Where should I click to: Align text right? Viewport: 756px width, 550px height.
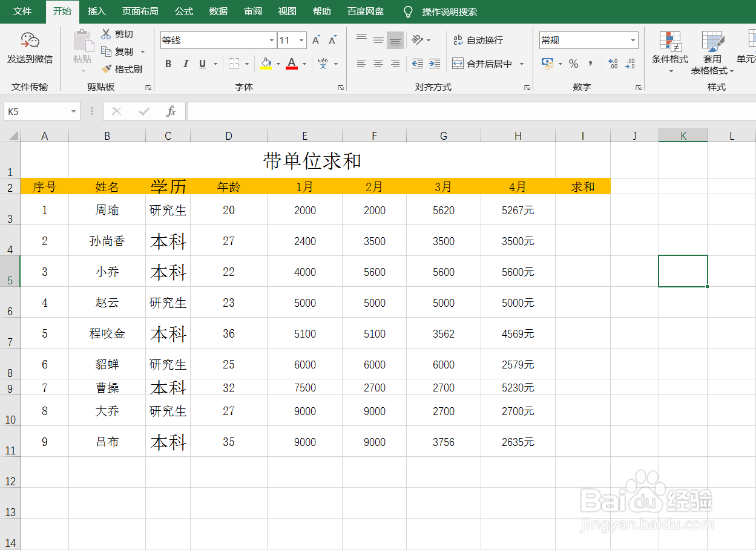[395, 64]
